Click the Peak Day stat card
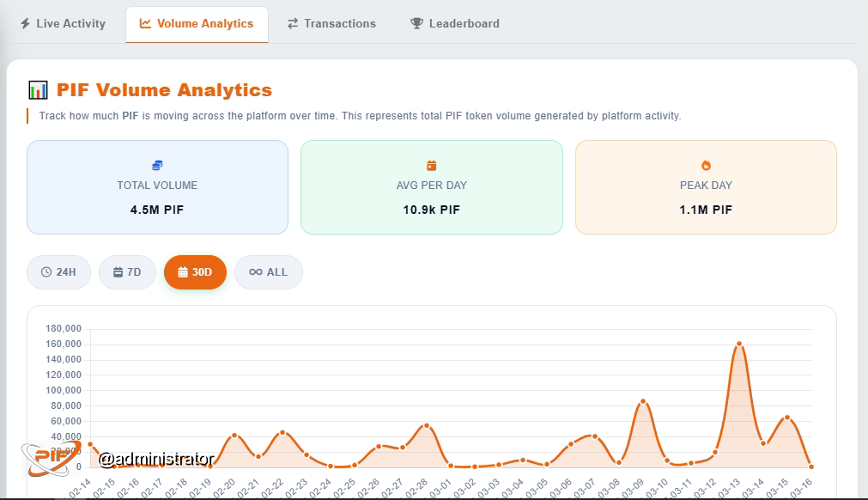This screenshot has width=868, height=500. (706, 187)
